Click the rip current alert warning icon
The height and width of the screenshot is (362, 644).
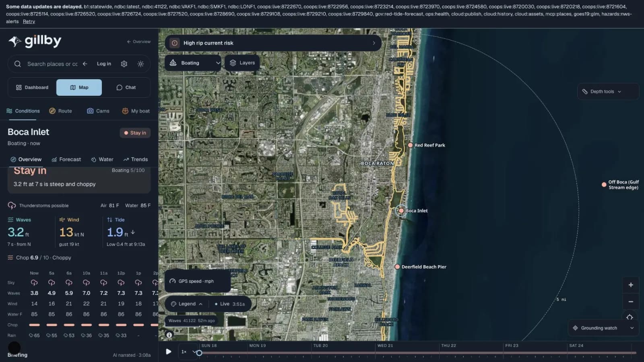[175, 43]
